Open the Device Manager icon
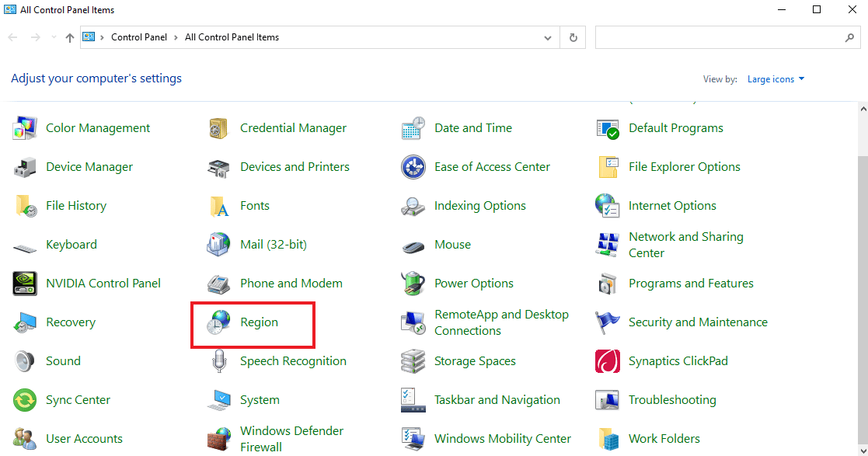This screenshot has height=456, width=868. (x=24, y=167)
